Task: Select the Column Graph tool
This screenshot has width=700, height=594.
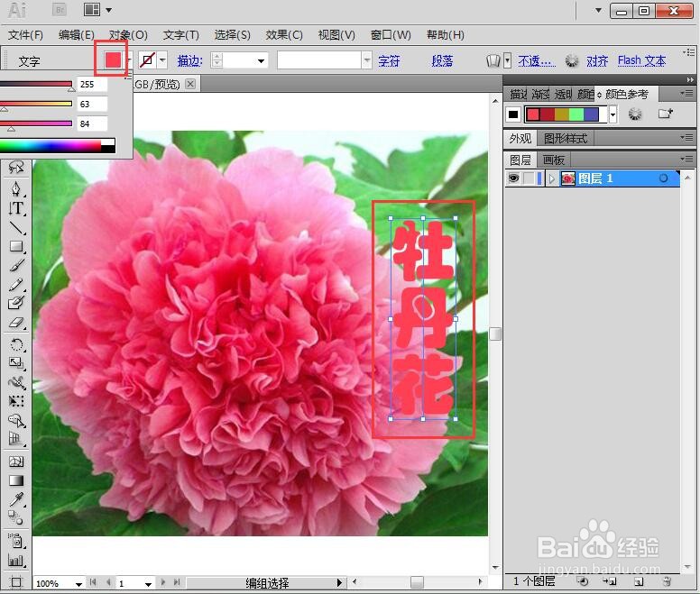Action: 16,560
